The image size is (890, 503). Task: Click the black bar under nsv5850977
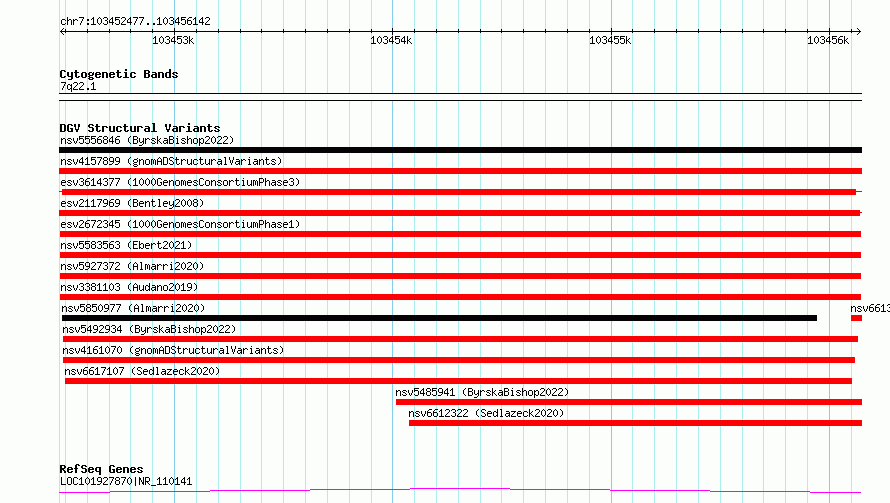coord(439,318)
